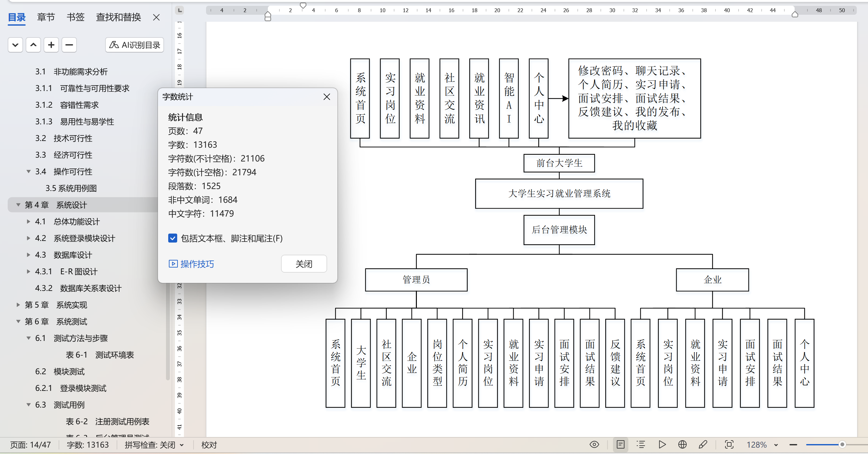Click the pen annotation icon in status bar
This screenshot has height=454, width=868.
(703, 445)
